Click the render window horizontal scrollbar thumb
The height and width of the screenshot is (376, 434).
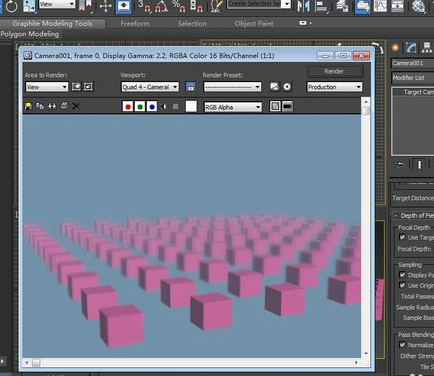(36, 362)
